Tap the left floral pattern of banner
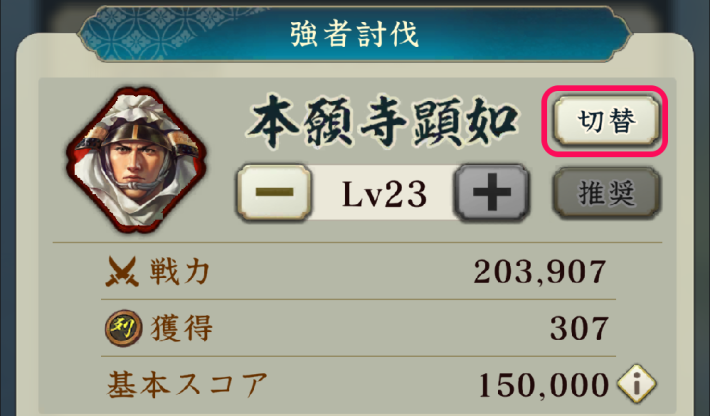 tap(149, 34)
